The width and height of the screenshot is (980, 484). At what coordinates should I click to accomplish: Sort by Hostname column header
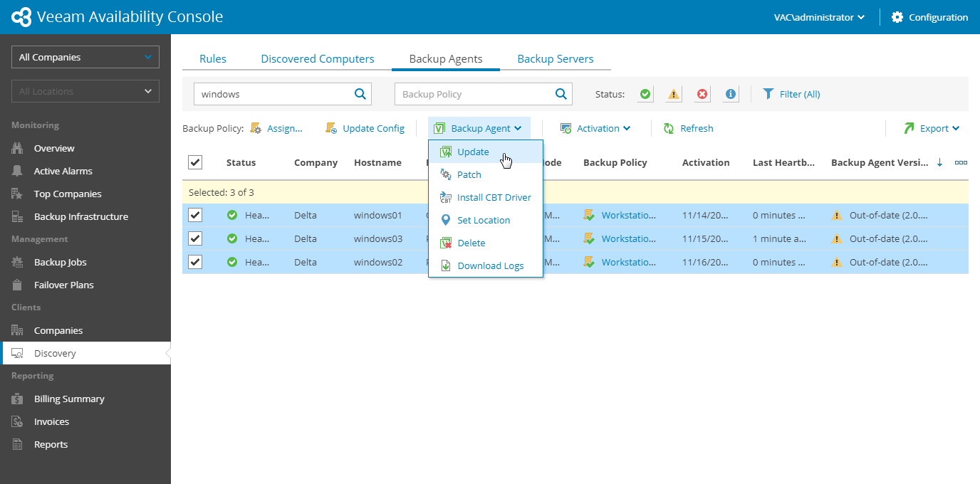pyautogui.click(x=377, y=162)
